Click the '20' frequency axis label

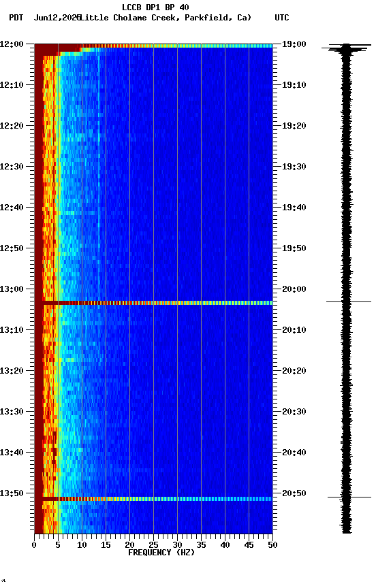[x=129, y=545]
